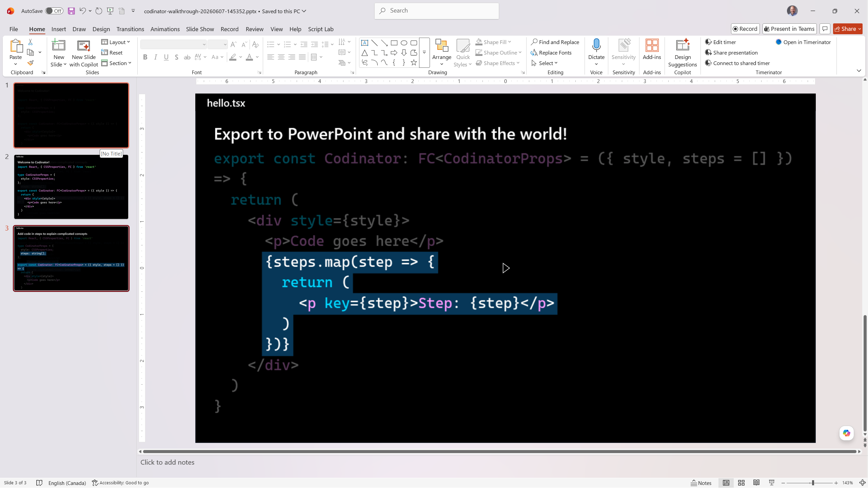Switch to Slide Sorter view icon

pos(741,483)
